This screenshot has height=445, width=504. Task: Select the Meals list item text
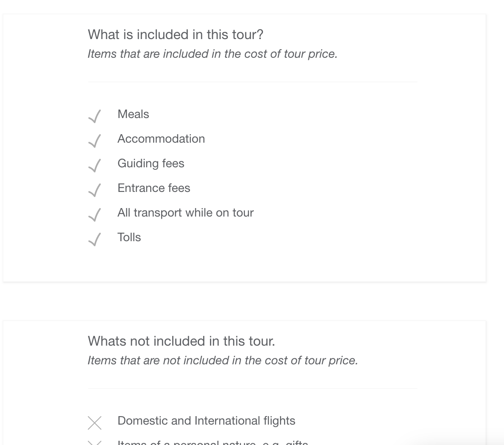133,114
